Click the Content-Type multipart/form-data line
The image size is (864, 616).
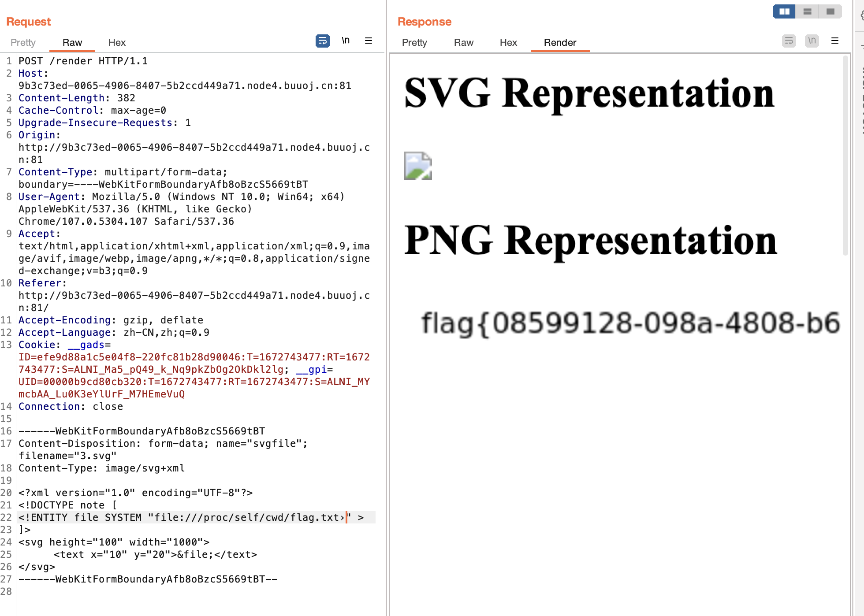(x=123, y=172)
